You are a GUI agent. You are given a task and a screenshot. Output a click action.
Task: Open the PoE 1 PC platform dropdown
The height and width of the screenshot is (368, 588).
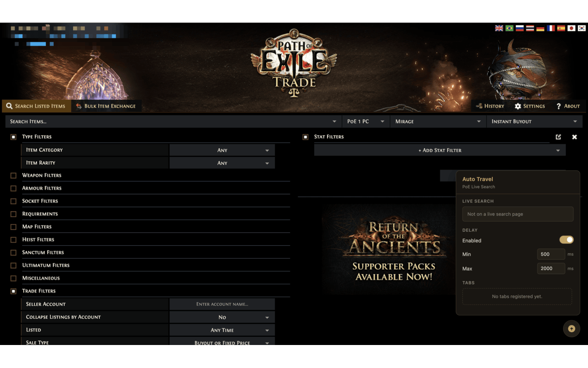[366, 121]
